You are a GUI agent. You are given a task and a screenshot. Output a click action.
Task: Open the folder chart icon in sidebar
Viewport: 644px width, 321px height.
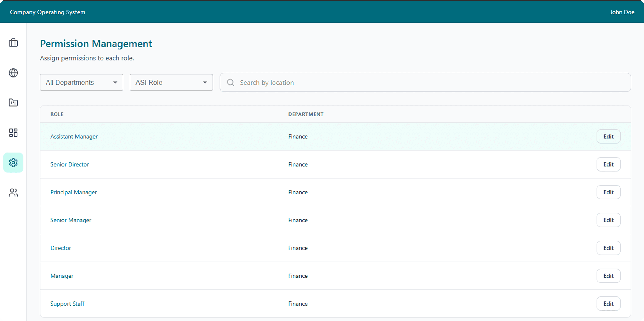(13, 103)
